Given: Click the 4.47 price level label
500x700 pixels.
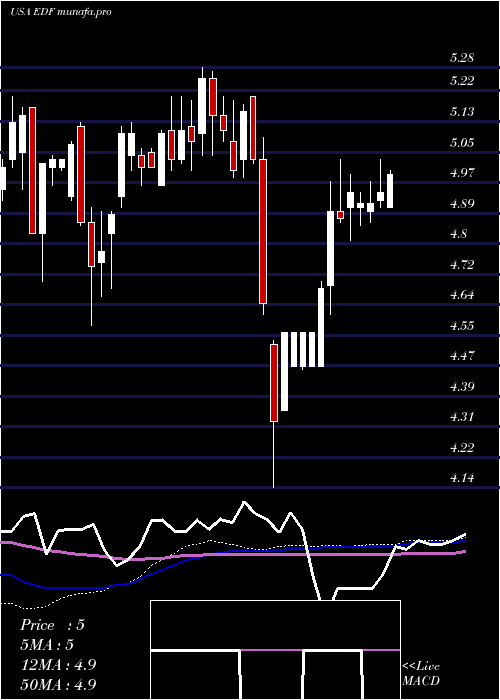Looking at the screenshot, I should click(x=462, y=356).
